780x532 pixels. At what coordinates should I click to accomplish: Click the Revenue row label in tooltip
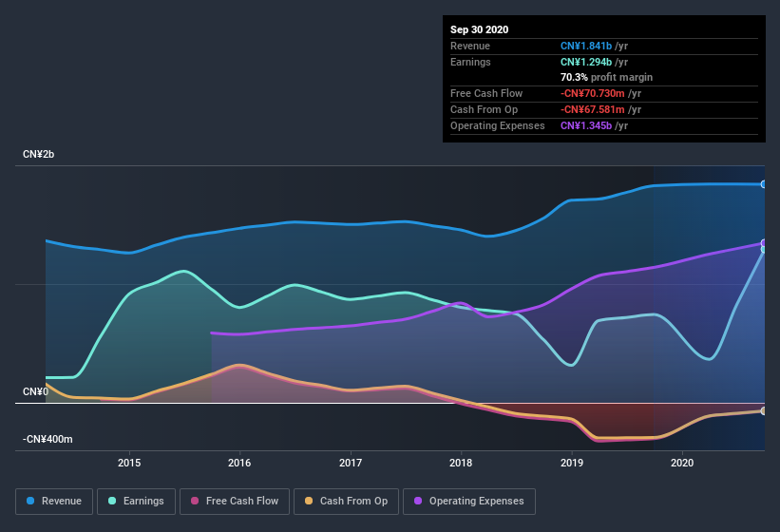coord(470,46)
